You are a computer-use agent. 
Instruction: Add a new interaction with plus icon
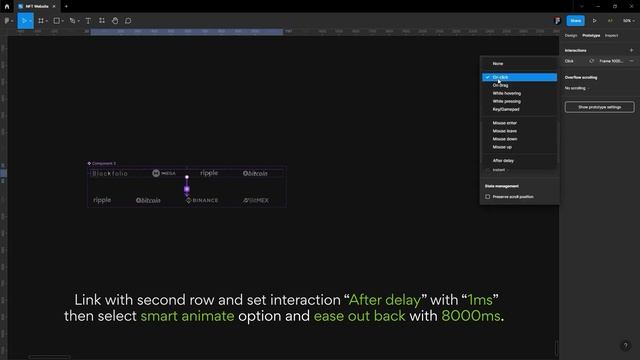click(x=631, y=50)
